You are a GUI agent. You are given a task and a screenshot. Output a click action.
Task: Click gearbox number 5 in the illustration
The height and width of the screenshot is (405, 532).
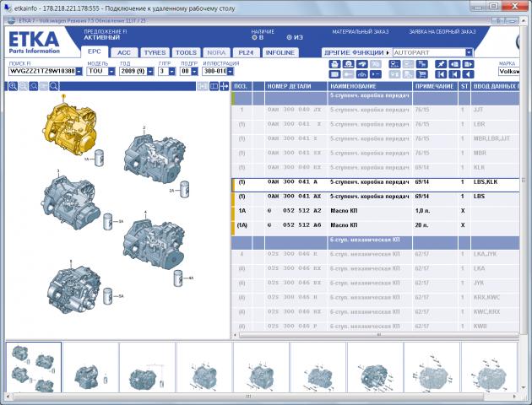point(74,289)
